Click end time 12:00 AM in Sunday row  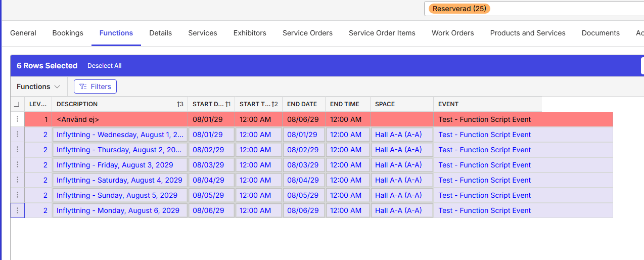coord(348,195)
